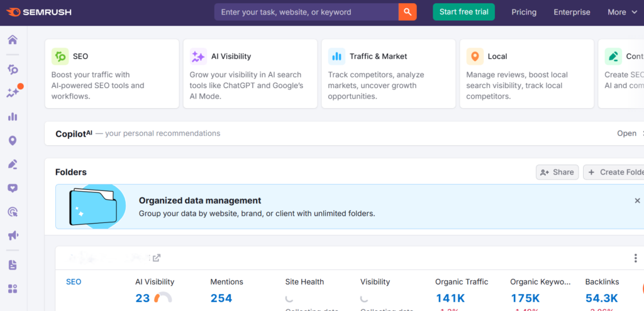Open AI Visibility sidebar sparkle icon
Screen dimensions: 644x311
coord(13,93)
